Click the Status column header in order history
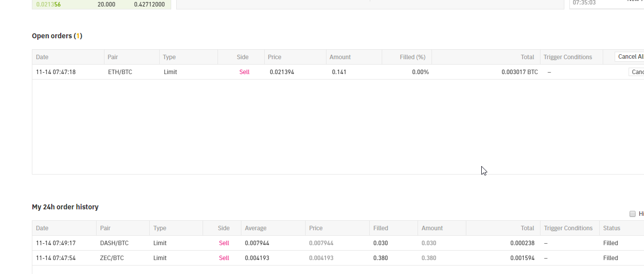Screen dimensions: 644x274 coord(612,228)
